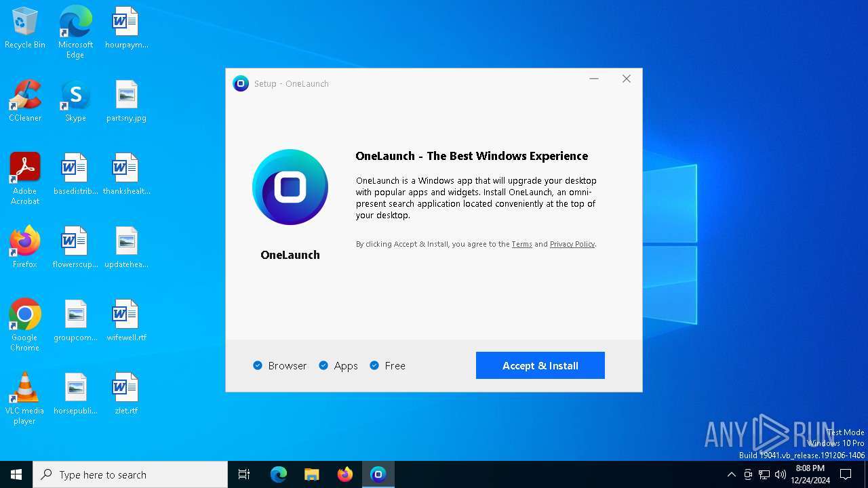Open File Explorer from taskbar
The image size is (868, 488).
tap(312, 474)
